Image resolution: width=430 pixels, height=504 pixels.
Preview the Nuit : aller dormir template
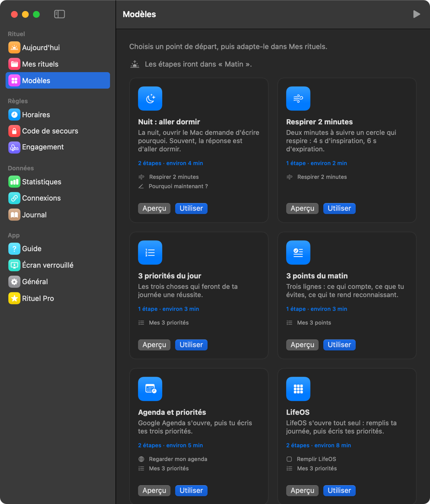coord(154,208)
